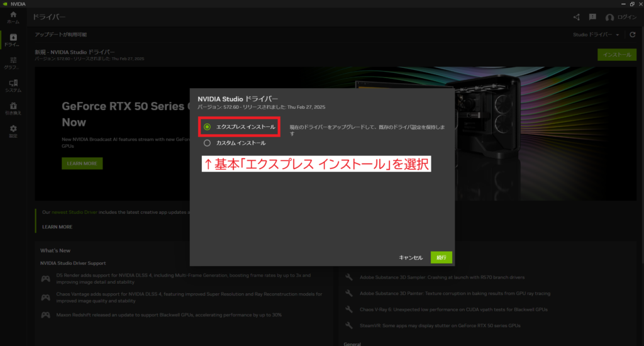Screen dimensions: 644x346
Task: Select Custom Install (カスタム インストール) radio button
Action: point(207,143)
